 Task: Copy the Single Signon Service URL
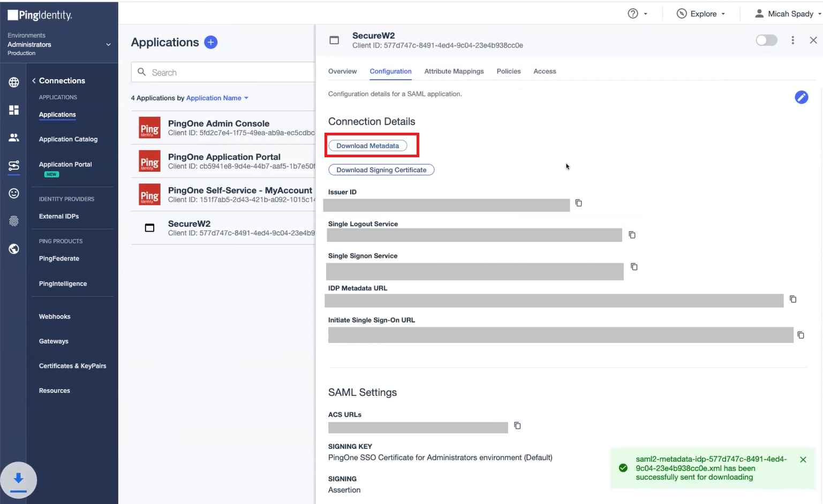(x=634, y=266)
